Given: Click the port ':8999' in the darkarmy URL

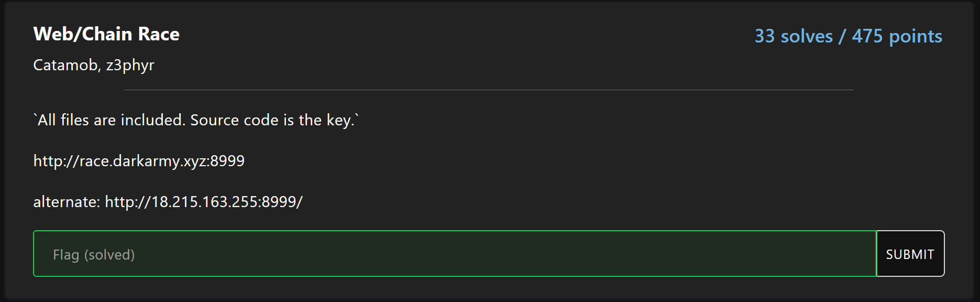Looking at the screenshot, I should pyautogui.click(x=227, y=161).
